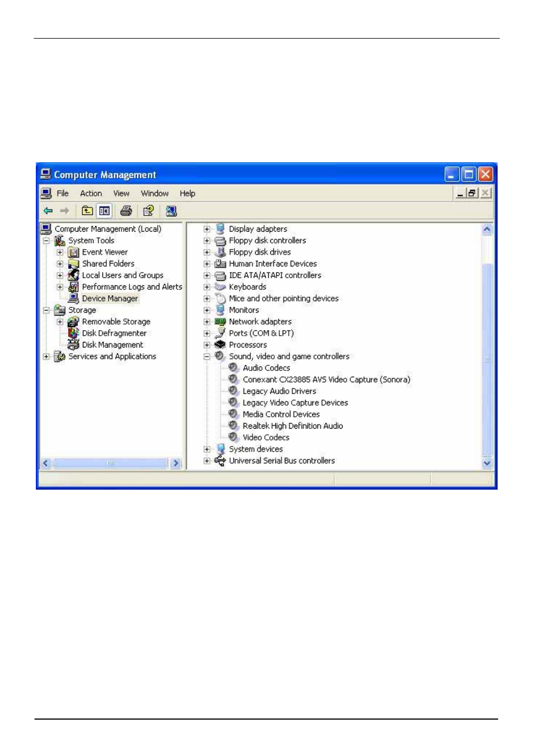Click the down arrow of the device list scrollbar

(487, 463)
